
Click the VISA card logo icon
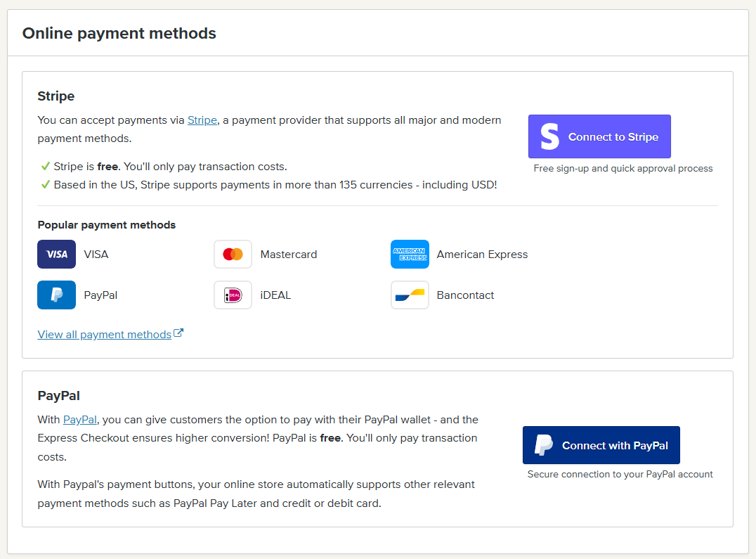56,255
